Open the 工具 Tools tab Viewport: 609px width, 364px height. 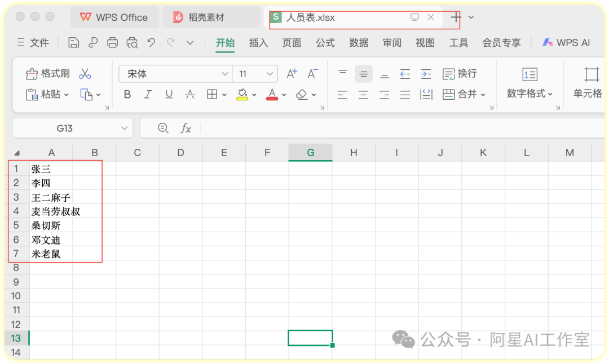(458, 43)
